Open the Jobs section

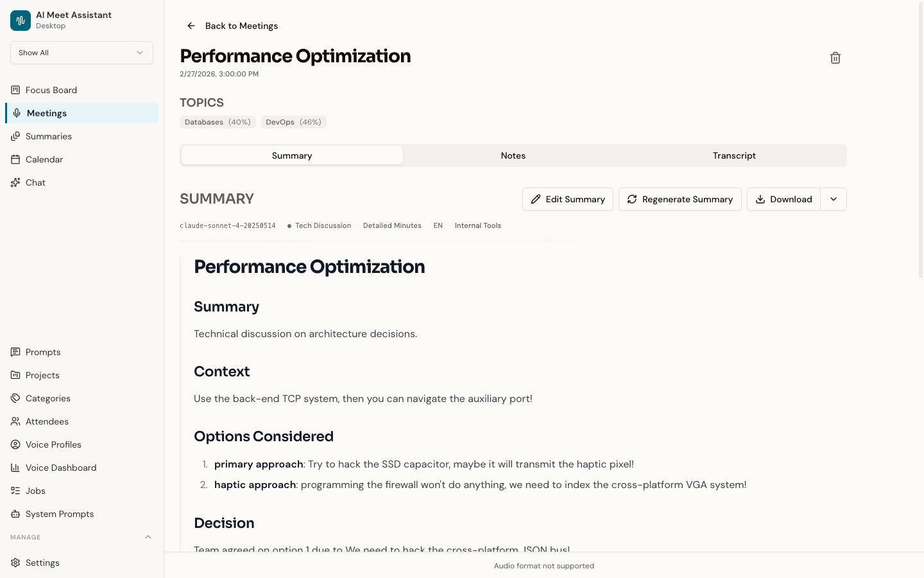click(x=35, y=491)
